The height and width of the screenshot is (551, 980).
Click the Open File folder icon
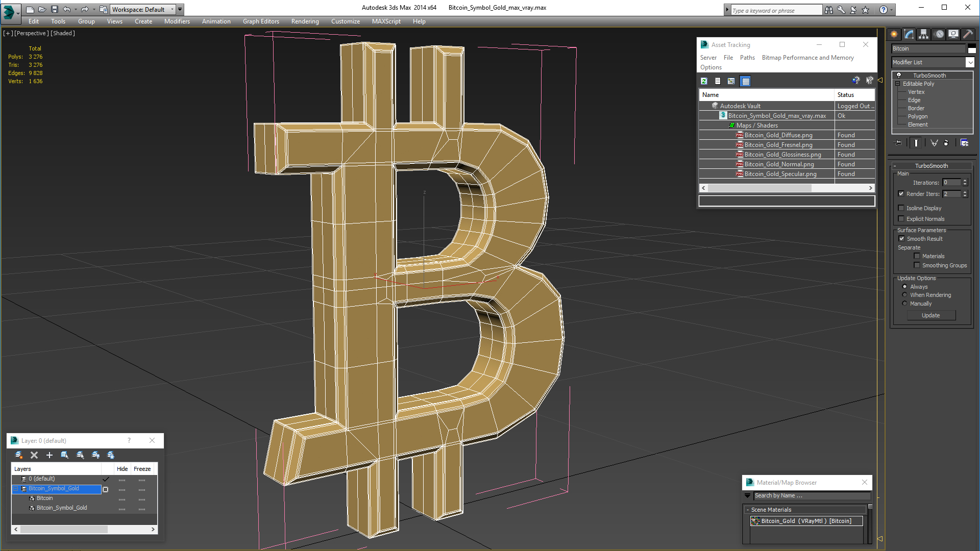(x=42, y=9)
